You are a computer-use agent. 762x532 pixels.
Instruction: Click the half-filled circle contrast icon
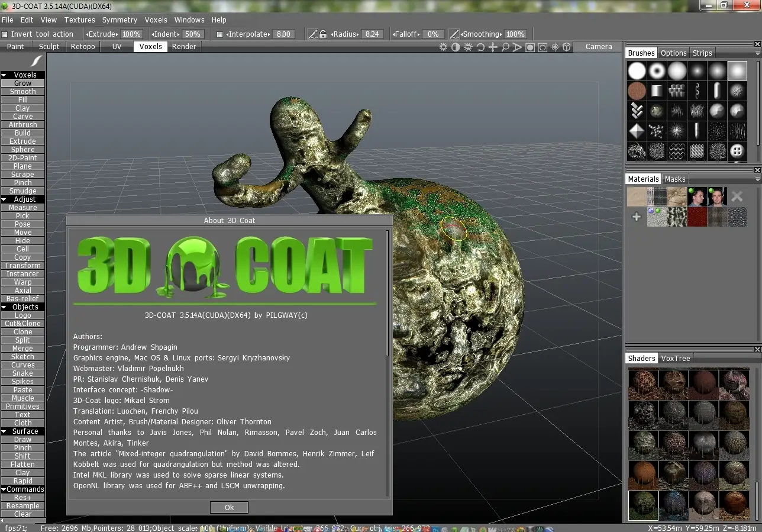pyautogui.click(x=456, y=47)
